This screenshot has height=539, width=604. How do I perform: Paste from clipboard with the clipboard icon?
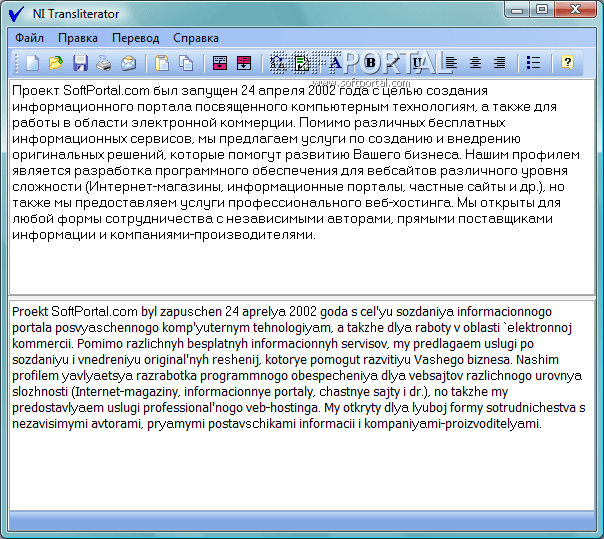click(x=162, y=63)
